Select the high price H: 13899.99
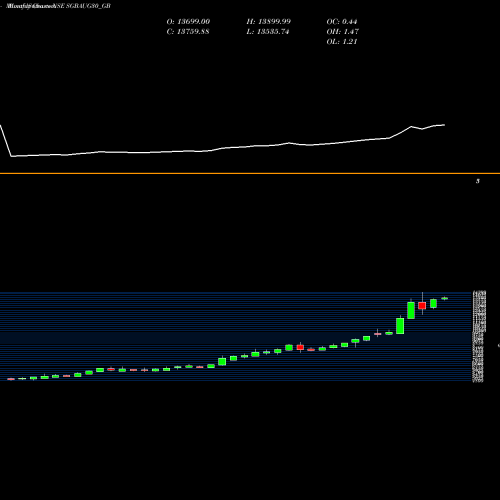500x500 pixels. 269,22
